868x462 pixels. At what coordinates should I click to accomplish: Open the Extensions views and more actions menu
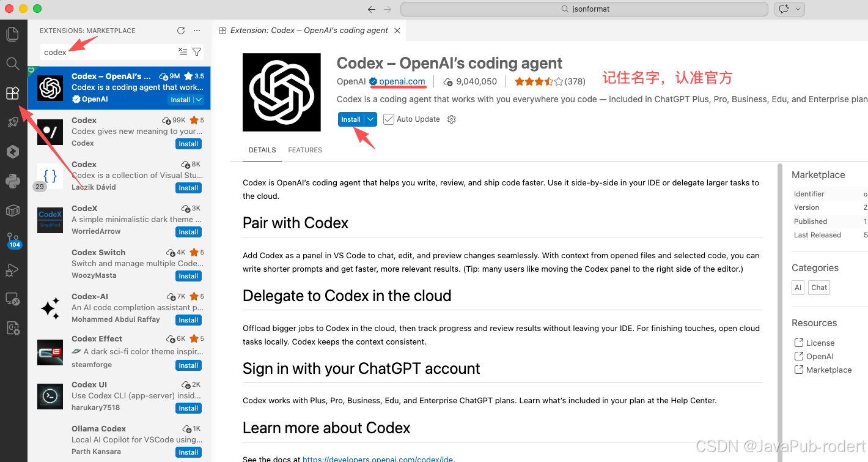pyautogui.click(x=197, y=31)
